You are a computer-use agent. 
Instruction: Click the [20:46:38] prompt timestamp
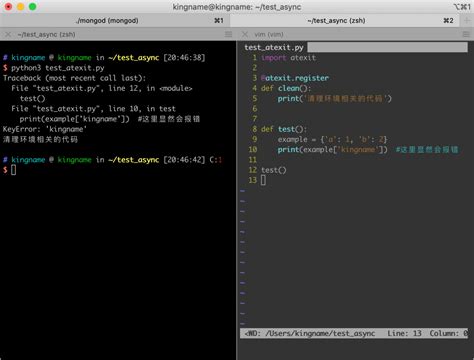184,58
